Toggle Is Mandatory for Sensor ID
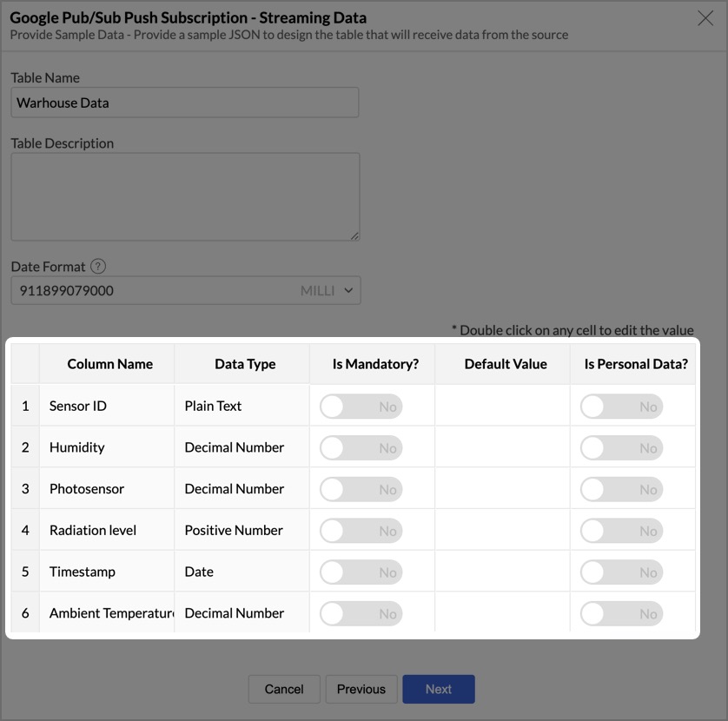728x721 pixels. tap(361, 407)
